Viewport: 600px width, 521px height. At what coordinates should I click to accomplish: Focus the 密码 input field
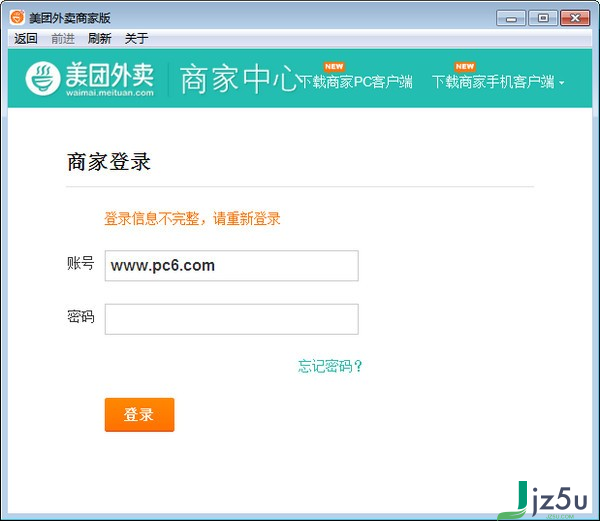tap(232, 319)
